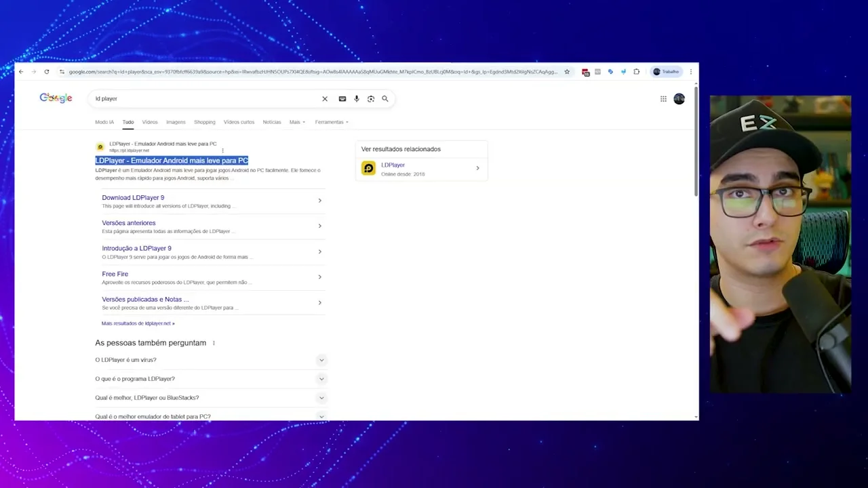Viewport: 868px width, 488px height.
Task: Click the 'Online desde: 2018' text
Action: coord(403,174)
